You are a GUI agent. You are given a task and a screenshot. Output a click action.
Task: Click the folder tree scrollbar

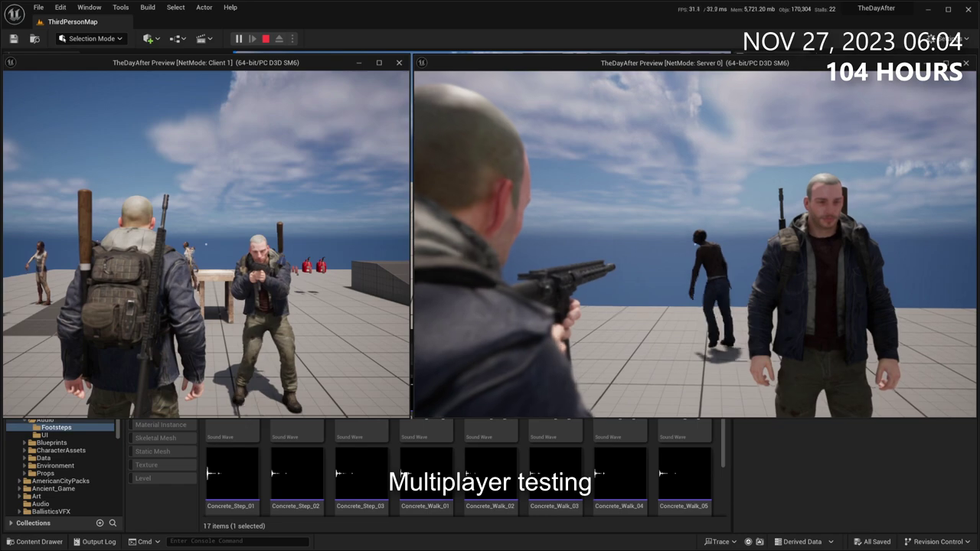[x=118, y=429]
